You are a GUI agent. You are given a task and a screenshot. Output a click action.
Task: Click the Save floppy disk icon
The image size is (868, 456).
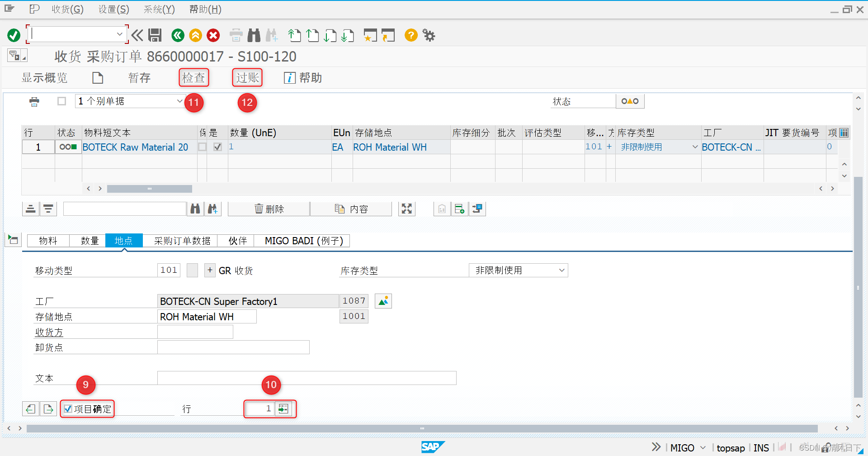(x=155, y=35)
